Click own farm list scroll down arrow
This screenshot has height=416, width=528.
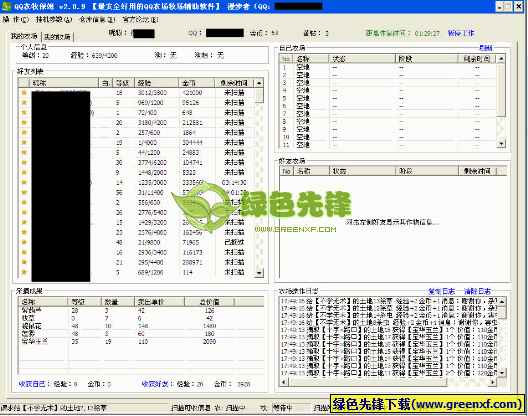click(501, 143)
